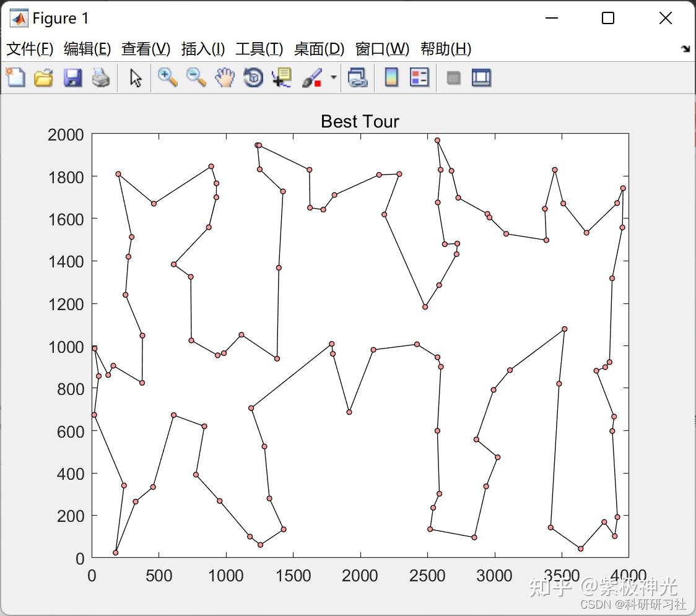Open the 工具(T) menu
The height and width of the screenshot is (616, 696).
259,48
